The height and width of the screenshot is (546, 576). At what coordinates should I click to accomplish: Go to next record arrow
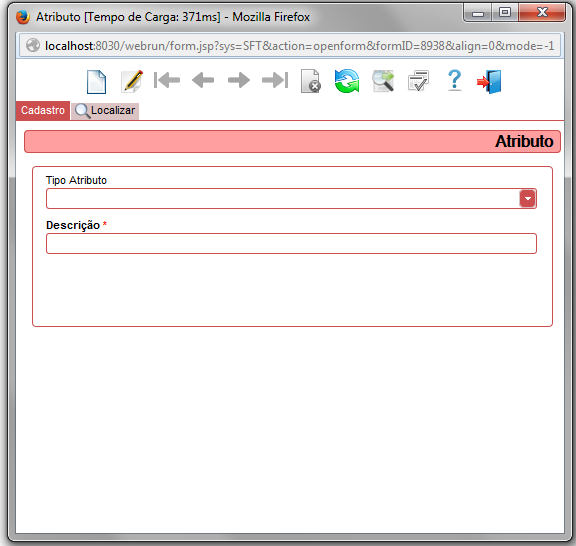click(x=239, y=80)
